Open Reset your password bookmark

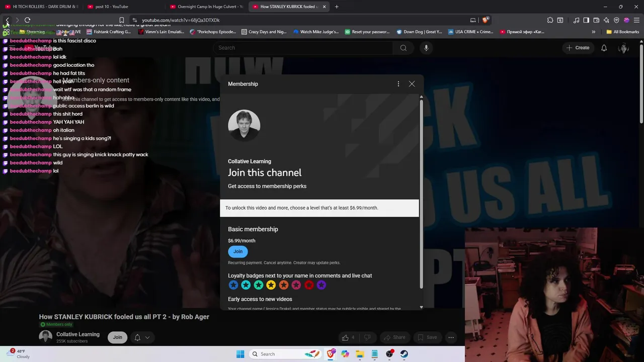(x=367, y=32)
